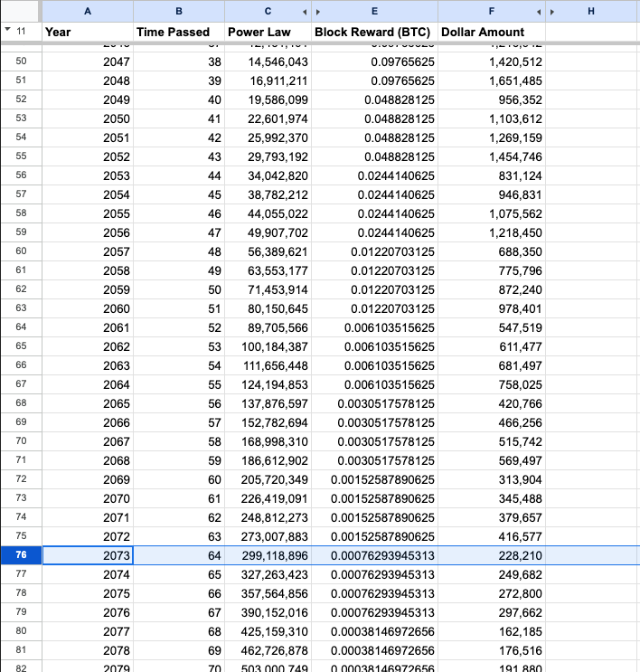Image resolution: width=640 pixels, height=672 pixels.
Task: Select time passed value 38
Action: [x=179, y=62]
